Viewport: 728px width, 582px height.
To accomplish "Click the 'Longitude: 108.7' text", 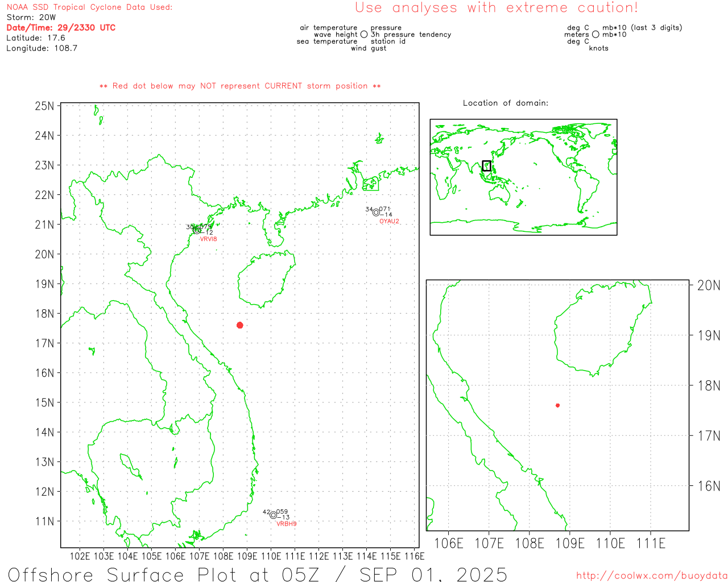I will click(42, 48).
